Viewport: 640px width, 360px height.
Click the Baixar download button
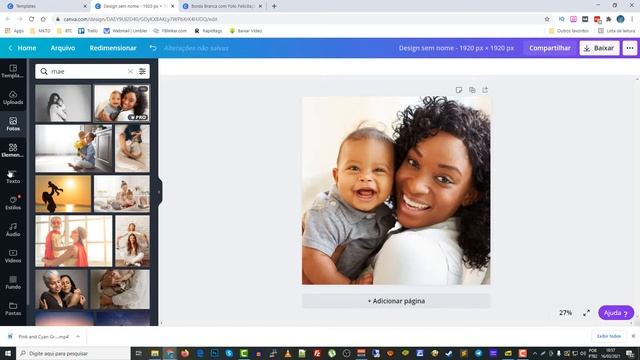(599, 48)
